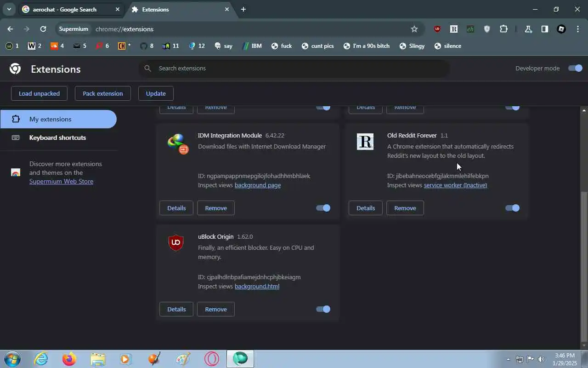The width and height of the screenshot is (588, 368).
Task: Open Details for uBlock Origin
Action: pos(176,309)
